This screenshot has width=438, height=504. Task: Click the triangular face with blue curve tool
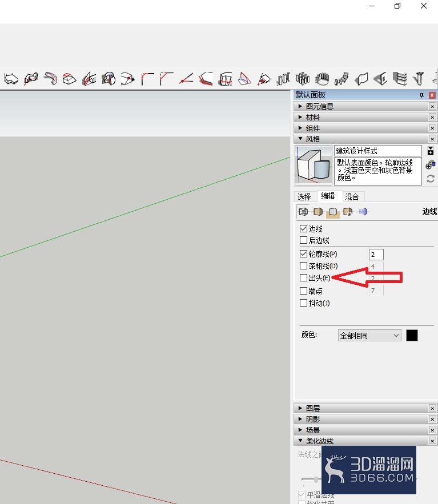pos(244,78)
